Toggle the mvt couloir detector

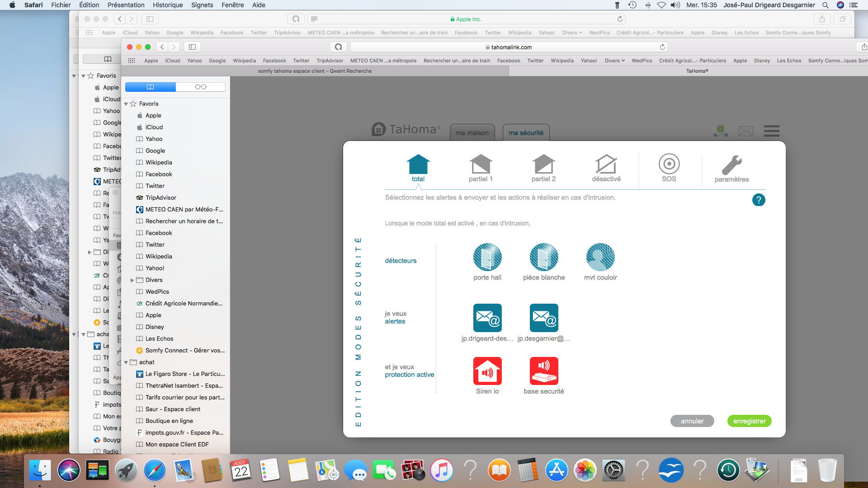600,258
